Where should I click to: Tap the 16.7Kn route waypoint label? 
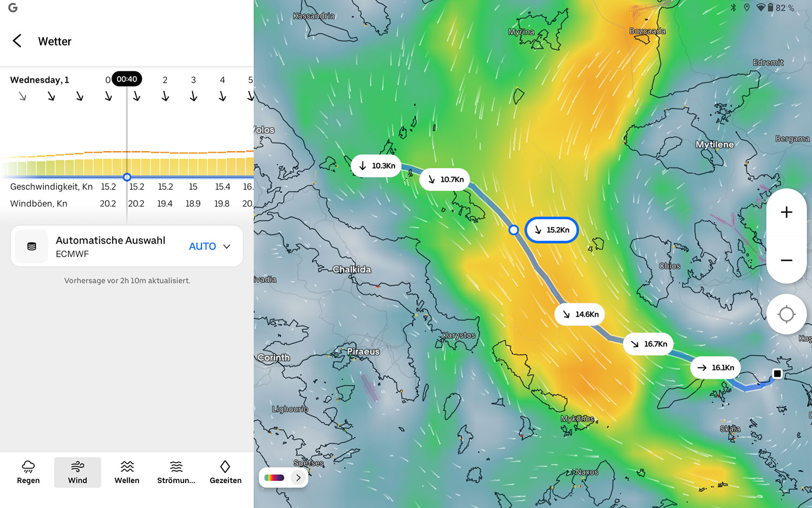(649, 344)
